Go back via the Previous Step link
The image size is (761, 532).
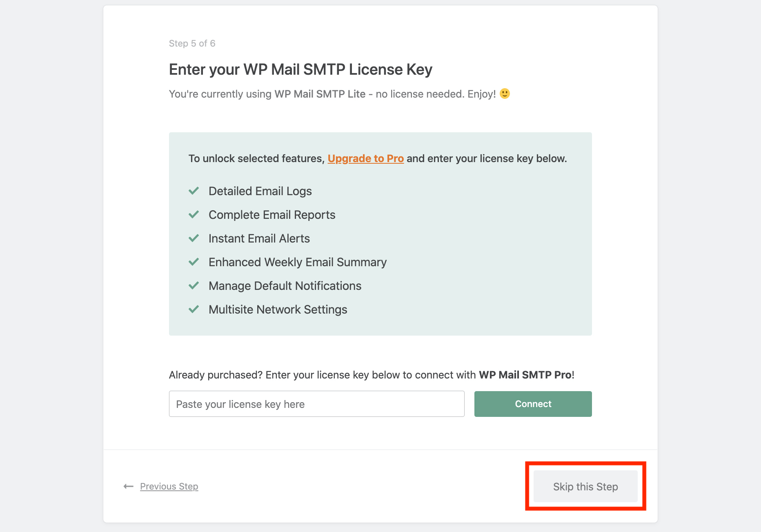(169, 486)
